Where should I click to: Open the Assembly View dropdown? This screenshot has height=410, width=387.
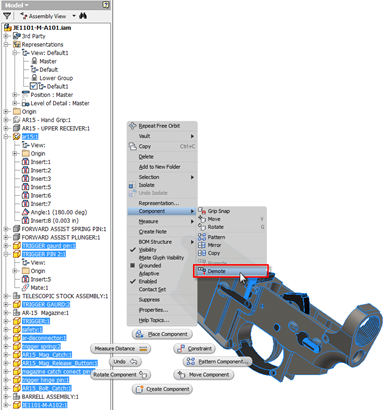click(x=74, y=16)
